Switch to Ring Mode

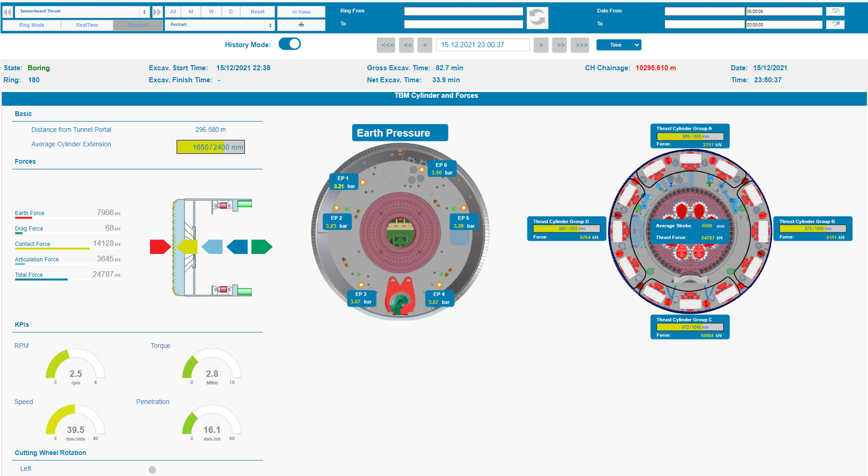coord(32,25)
